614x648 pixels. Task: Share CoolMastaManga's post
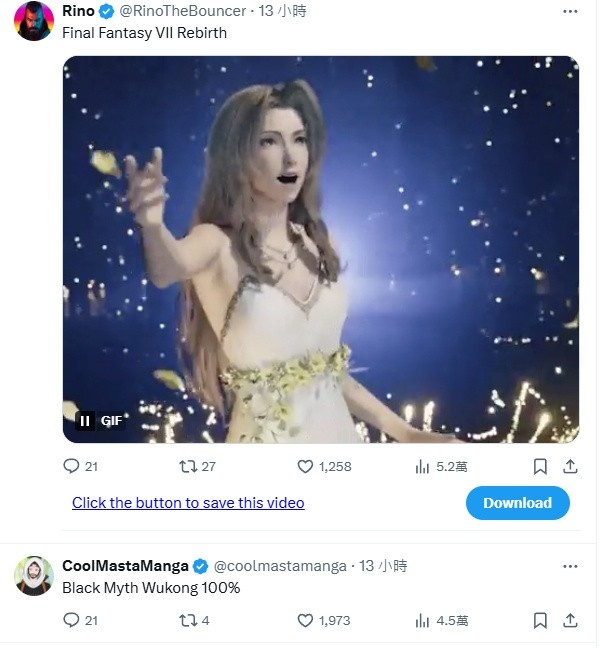click(x=570, y=620)
